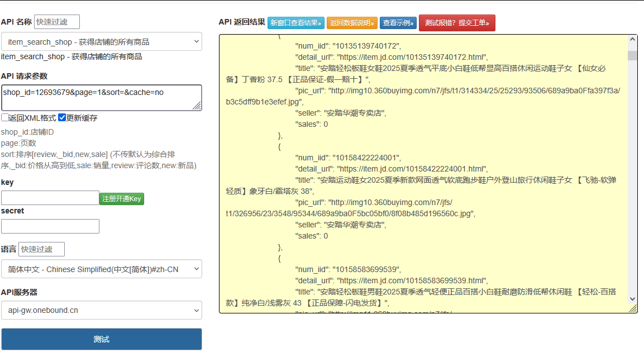The image size is (644, 352).
Task: Click the detail_url for item 10158583699539
Action: point(412,280)
